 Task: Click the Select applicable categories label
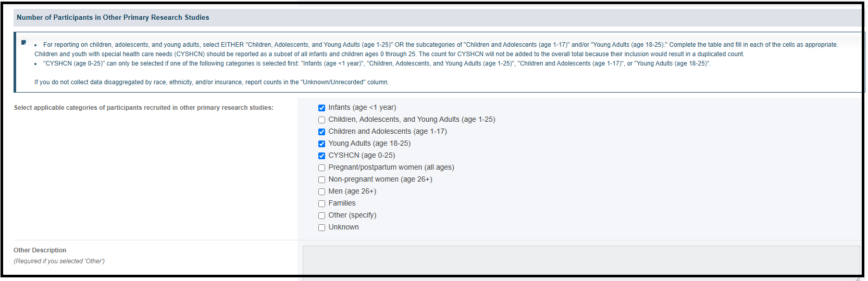point(144,108)
